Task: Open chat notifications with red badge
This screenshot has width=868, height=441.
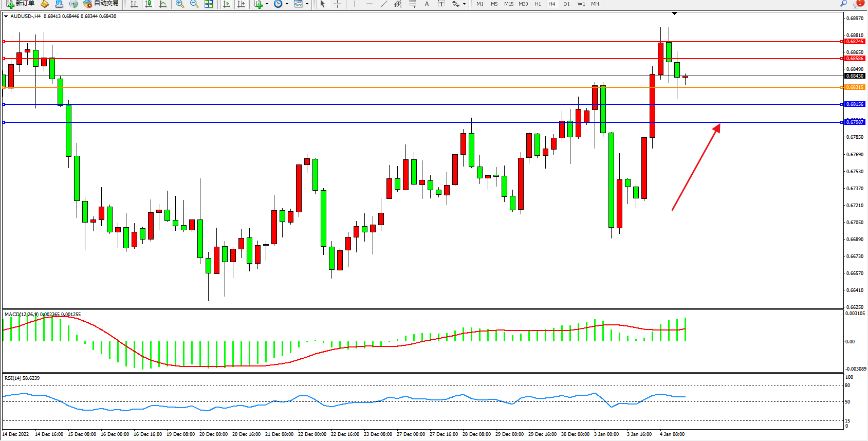Action: coord(858,4)
